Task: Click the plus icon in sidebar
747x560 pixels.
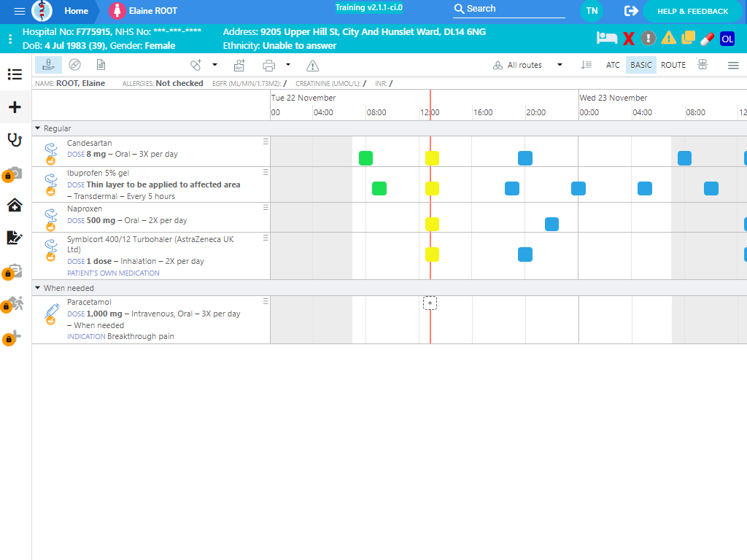Action: tap(15, 106)
